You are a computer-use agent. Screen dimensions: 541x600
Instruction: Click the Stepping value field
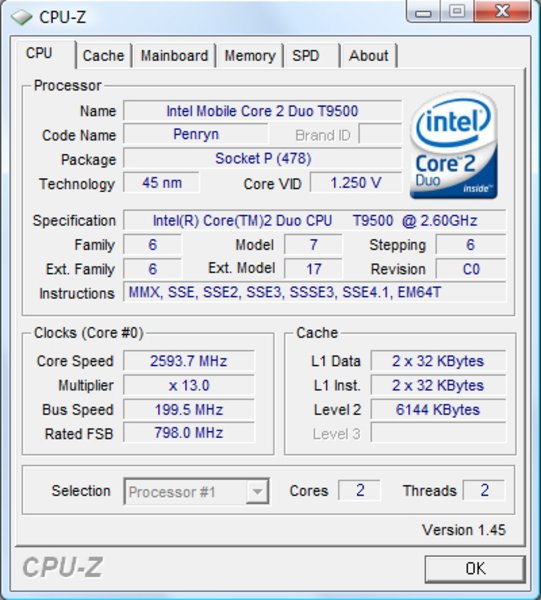[471, 245]
